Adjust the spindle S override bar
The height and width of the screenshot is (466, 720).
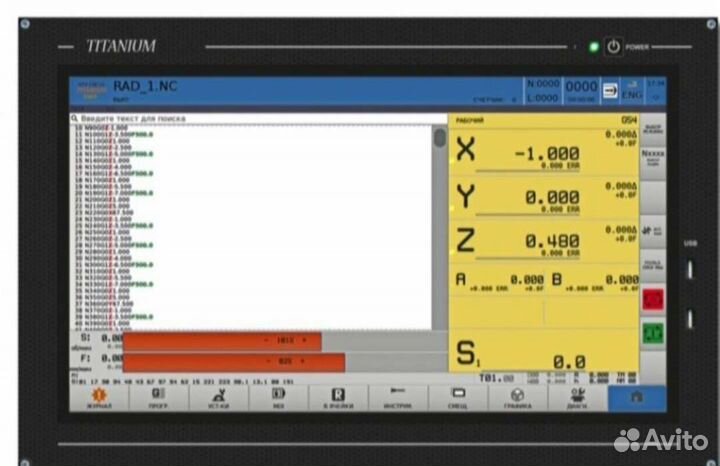coord(222,341)
